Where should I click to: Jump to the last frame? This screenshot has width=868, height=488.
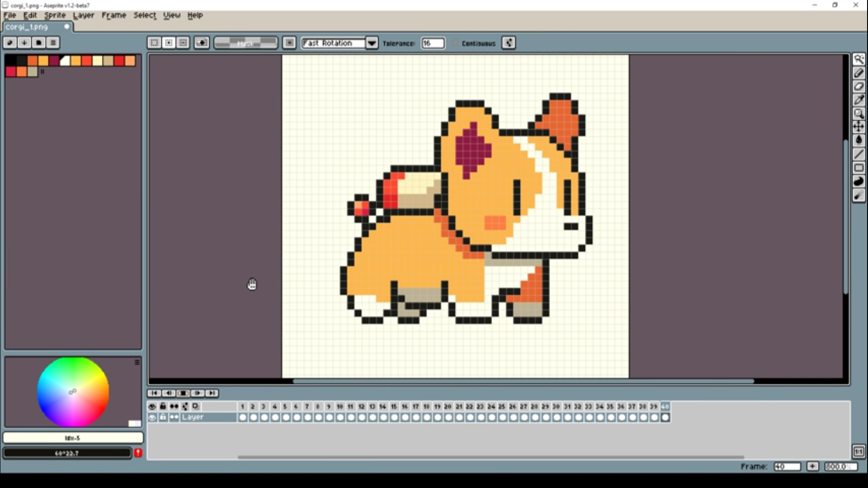coord(212,393)
